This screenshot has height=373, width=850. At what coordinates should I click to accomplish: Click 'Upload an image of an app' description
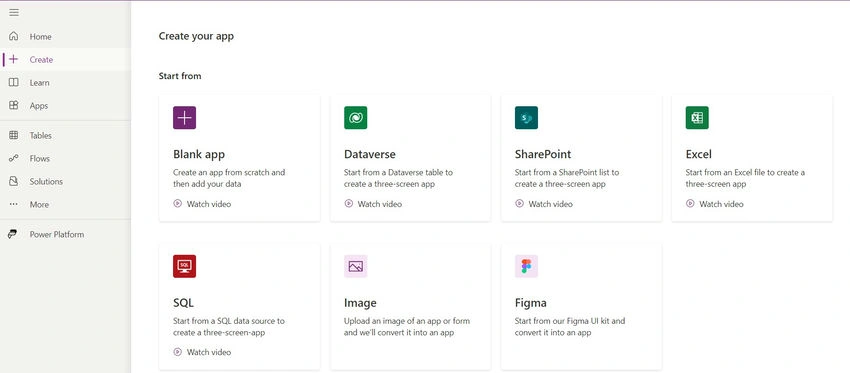(x=407, y=326)
